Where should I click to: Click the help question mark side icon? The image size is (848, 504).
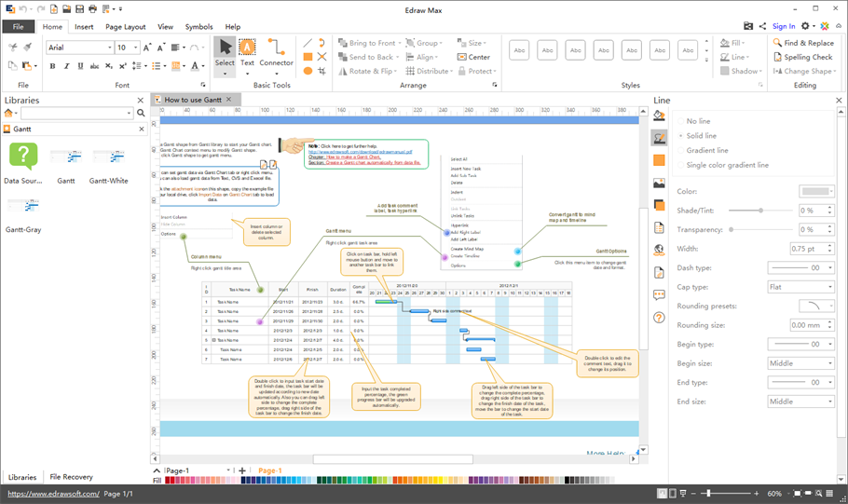pyautogui.click(x=659, y=318)
